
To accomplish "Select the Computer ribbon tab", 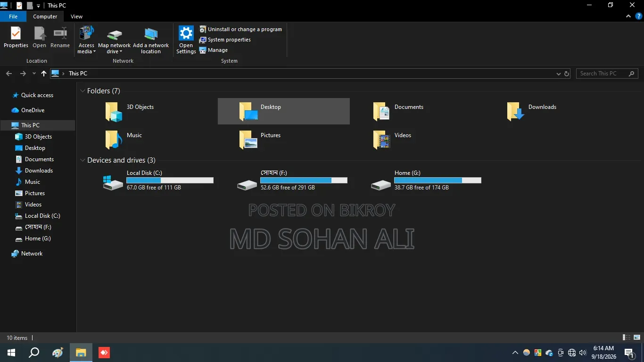I will click(45, 16).
